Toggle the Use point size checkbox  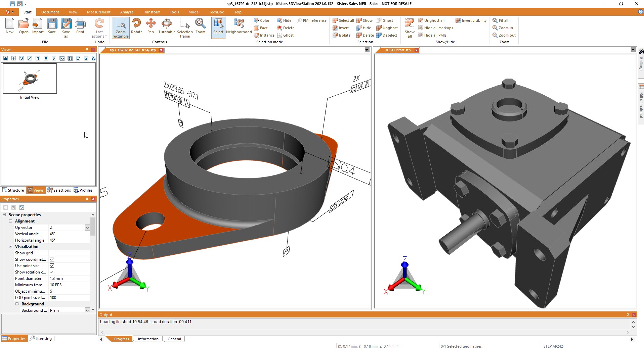pyautogui.click(x=52, y=266)
